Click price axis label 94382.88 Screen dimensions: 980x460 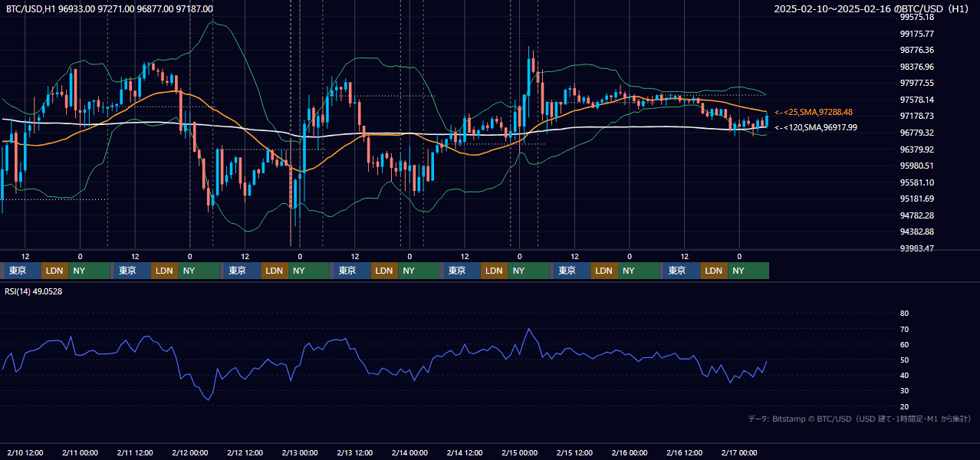coord(916,232)
